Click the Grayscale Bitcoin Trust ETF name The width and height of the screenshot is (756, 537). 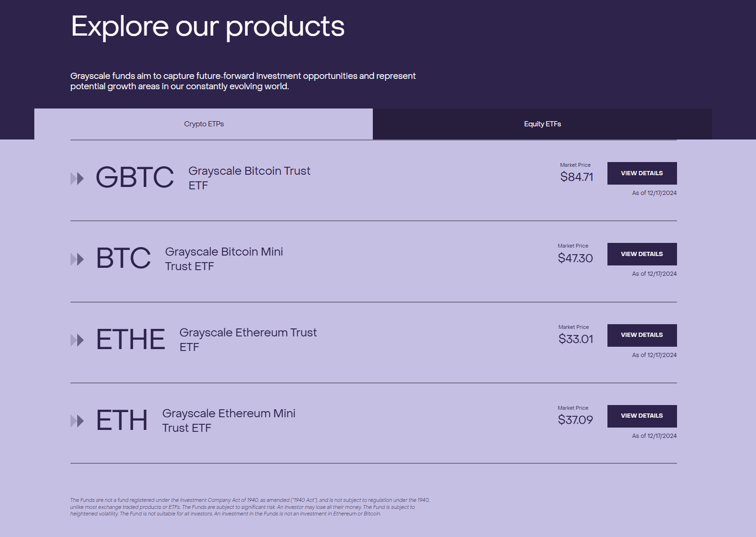pyautogui.click(x=249, y=178)
